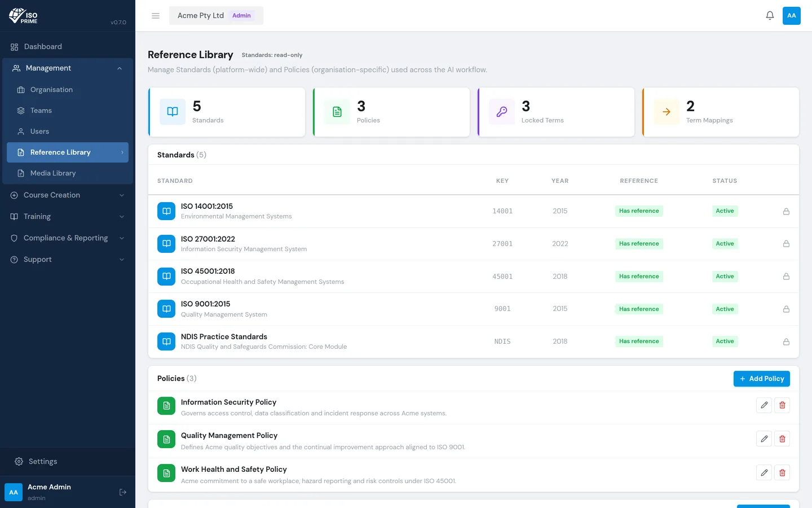Delete the Quality Management Policy
Image resolution: width=812 pixels, height=508 pixels.
coord(782,439)
